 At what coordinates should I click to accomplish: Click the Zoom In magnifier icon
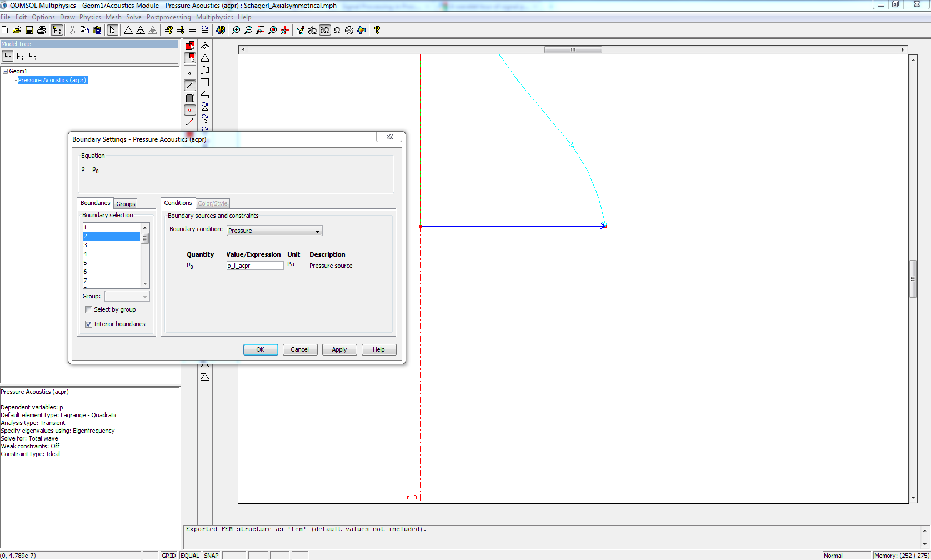tap(236, 31)
